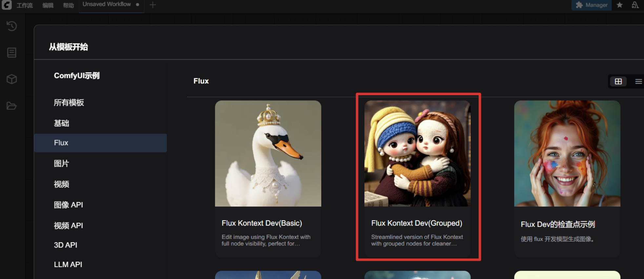644x279 pixels.
Task: Select LLM API category
Action: [x=100, y=264]
